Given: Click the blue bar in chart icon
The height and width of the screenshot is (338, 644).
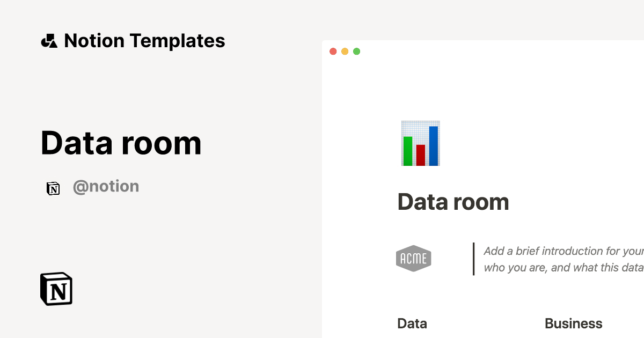Looking at the screenshot, I should point(434,145).
